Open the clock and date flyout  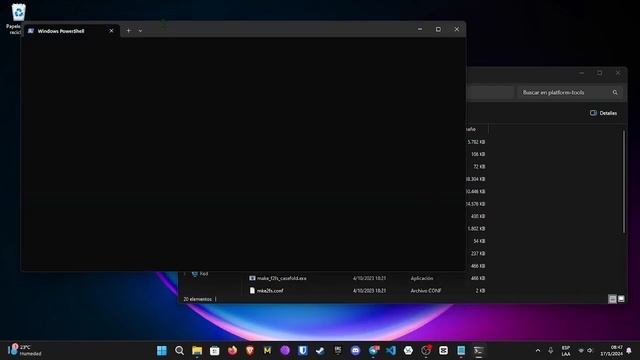click(x=611, y=351)
